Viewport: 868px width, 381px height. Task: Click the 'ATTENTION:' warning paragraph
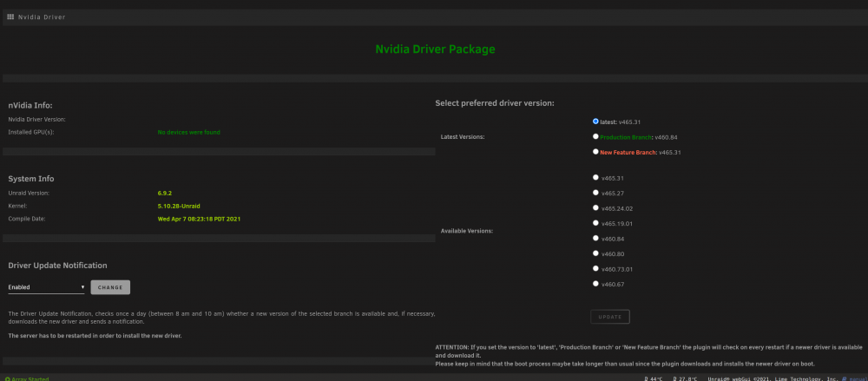click(648, 356)
